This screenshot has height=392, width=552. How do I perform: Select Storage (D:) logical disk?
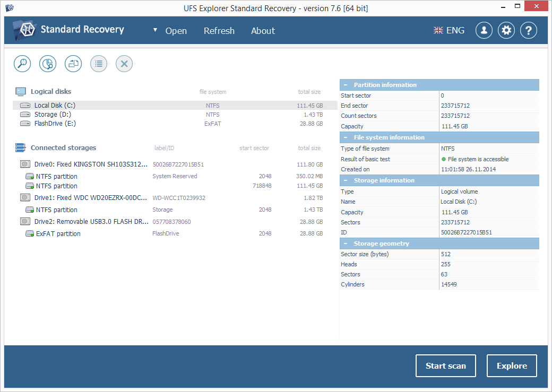click(175, 115)
